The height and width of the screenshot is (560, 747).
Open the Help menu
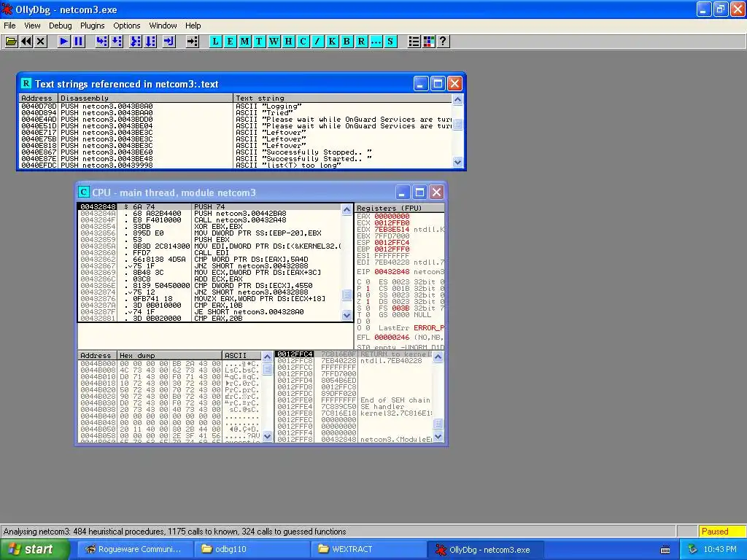click(x=193, y=26)
